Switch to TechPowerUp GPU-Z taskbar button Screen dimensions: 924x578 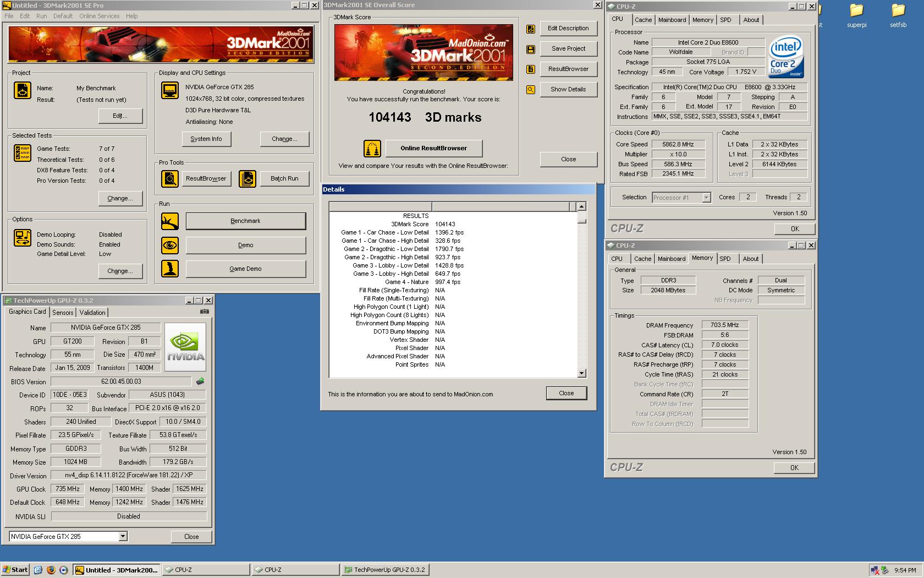(385, 570)
